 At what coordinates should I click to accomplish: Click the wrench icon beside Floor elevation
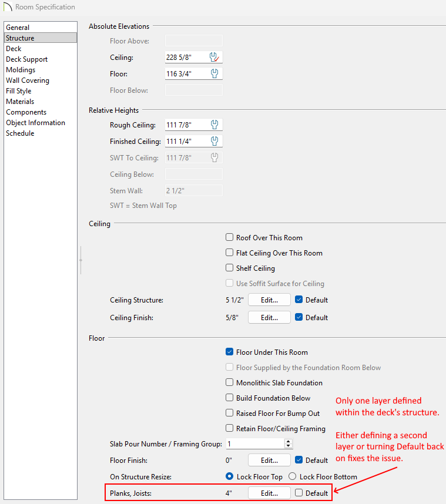(x=215, y=74)
